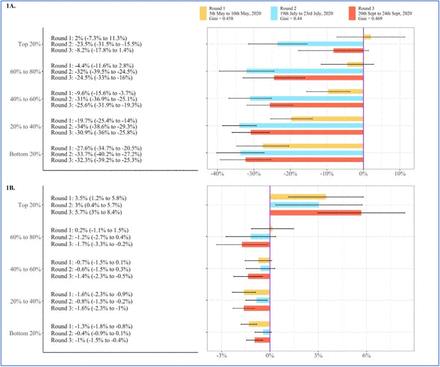Click the red Round 3 bar for Bottom 20% in 1A
This screenshot has height=367, width=440.
click(x=304, y=160)
